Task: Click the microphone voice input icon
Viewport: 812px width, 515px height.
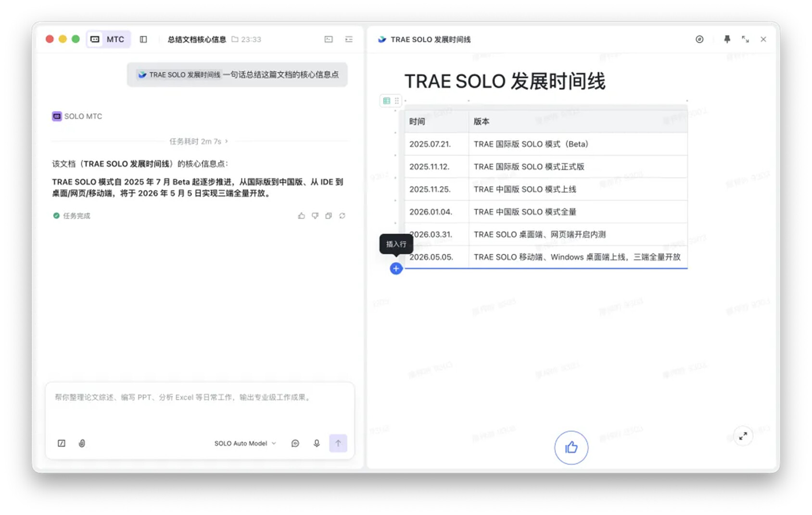Action: tap(317, 443)
